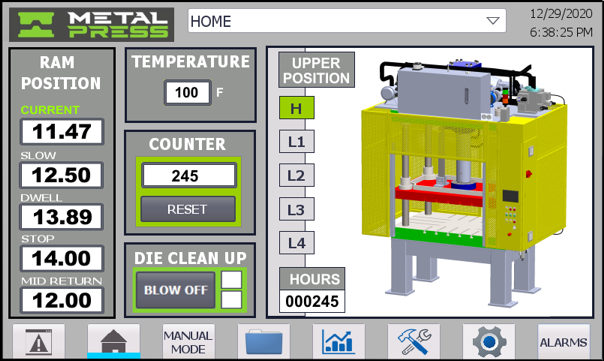
Task: Select upper position H
Action: click(x=296, y=108)
